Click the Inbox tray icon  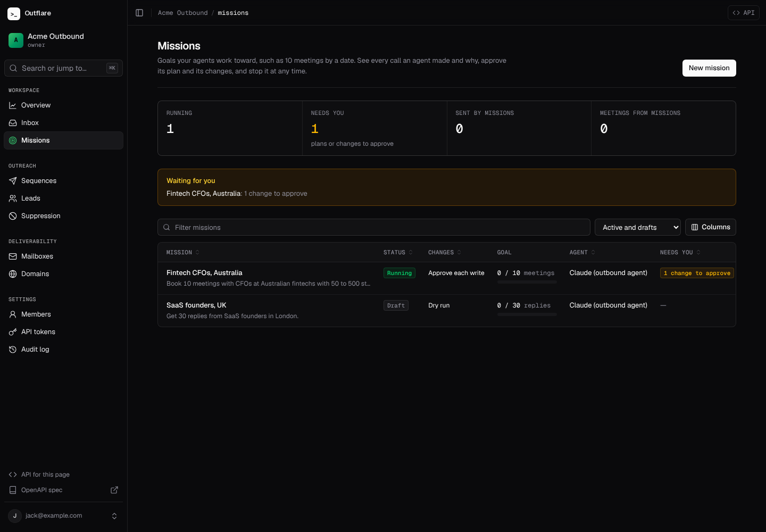(x=13, y=123)
